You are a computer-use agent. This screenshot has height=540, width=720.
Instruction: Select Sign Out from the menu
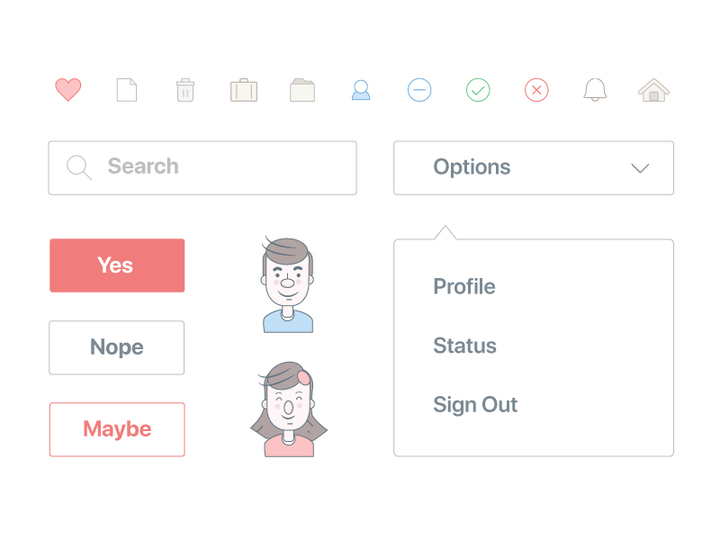[x=475, y=405]
